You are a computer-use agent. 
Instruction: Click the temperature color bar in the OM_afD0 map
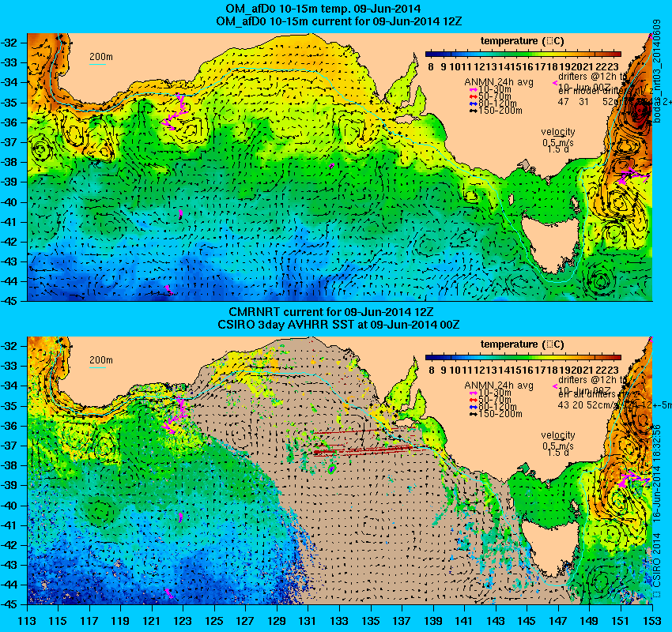pos(523,55)
